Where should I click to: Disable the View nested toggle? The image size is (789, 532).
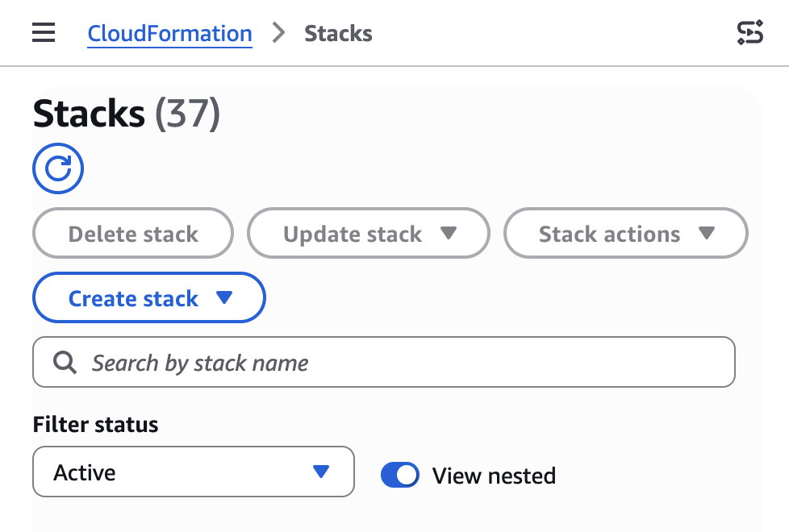(400, 475)
